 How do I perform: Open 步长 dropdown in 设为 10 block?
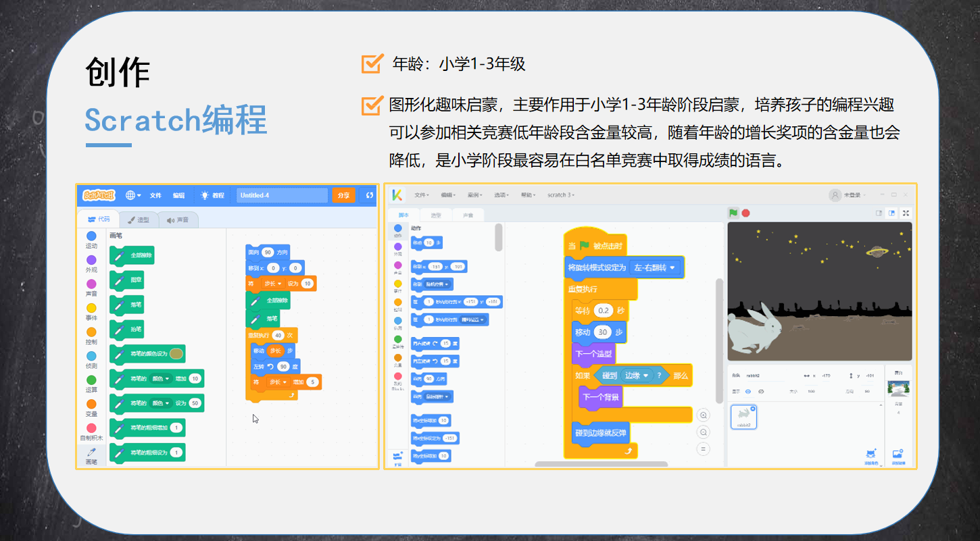272,284
